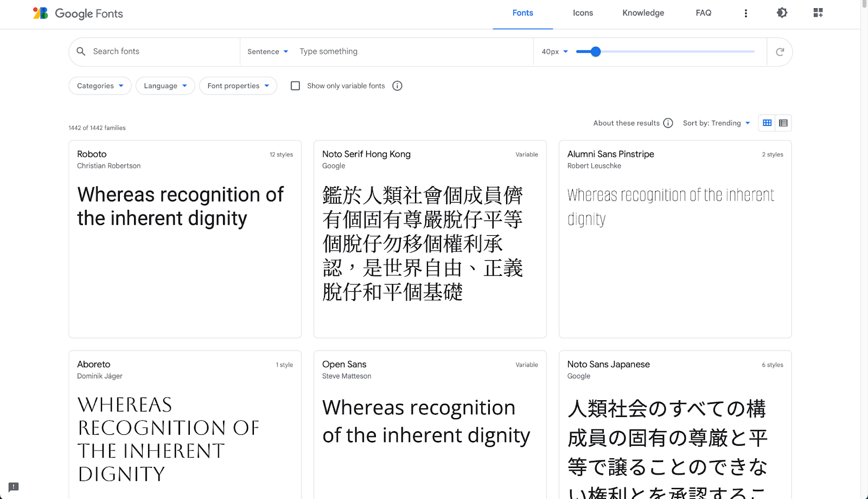Click the '1442 of 1442 families' count text
The height and width of the screenshot is (499, 868).
pyautogui.click(x=97, y=128)
